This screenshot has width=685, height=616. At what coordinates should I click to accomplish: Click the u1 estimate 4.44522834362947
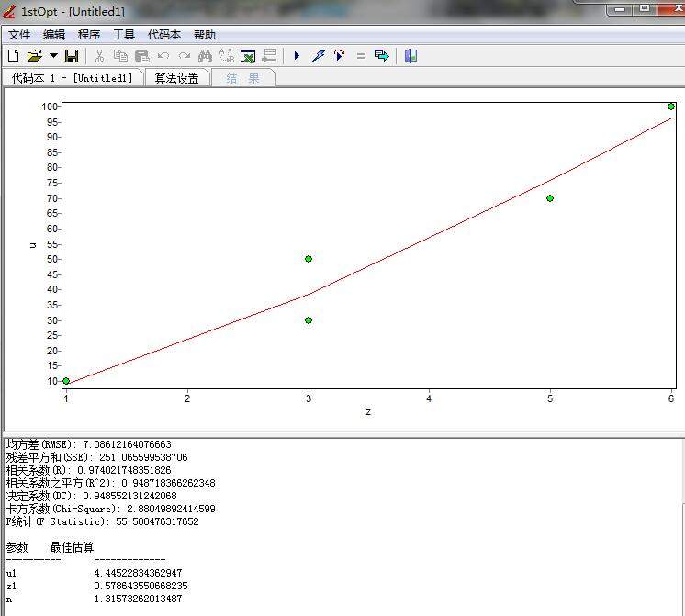[138, 573]
